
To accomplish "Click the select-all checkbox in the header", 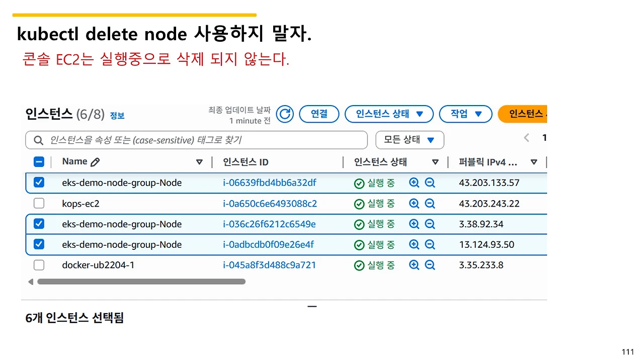I will [39, 161].
